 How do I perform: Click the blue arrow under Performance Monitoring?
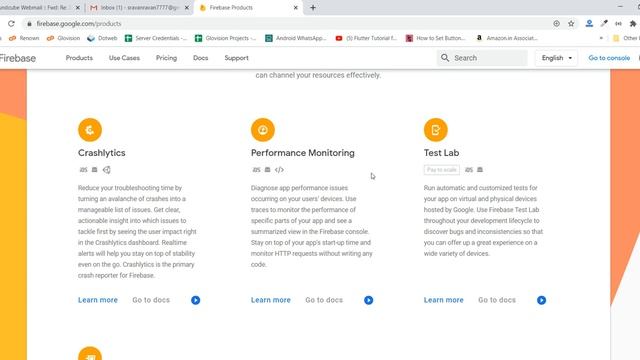[369, 300]
